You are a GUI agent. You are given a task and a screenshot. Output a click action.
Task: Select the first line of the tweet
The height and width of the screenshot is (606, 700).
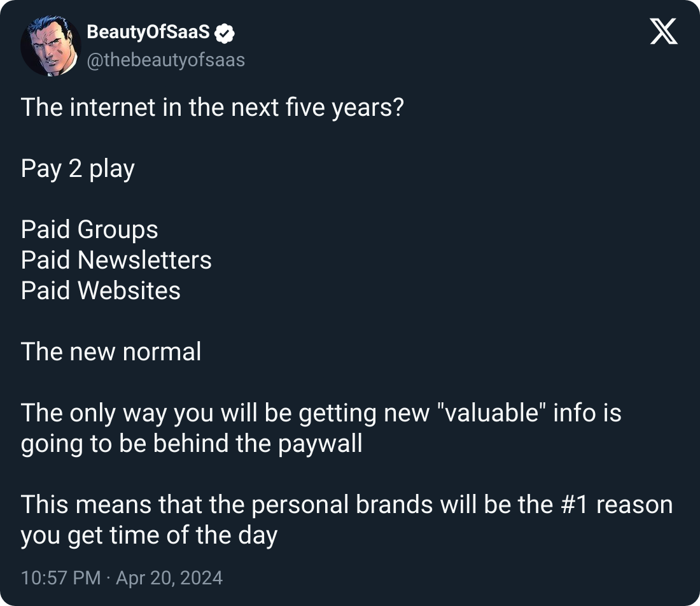[213, 108]
